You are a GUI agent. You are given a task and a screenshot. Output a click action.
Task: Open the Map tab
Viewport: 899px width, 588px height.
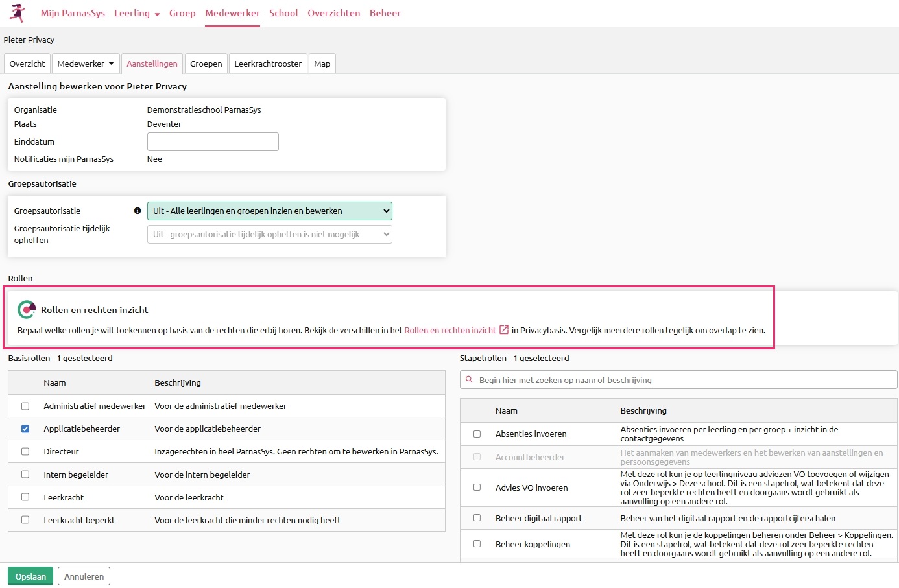[x=322, y=64]
